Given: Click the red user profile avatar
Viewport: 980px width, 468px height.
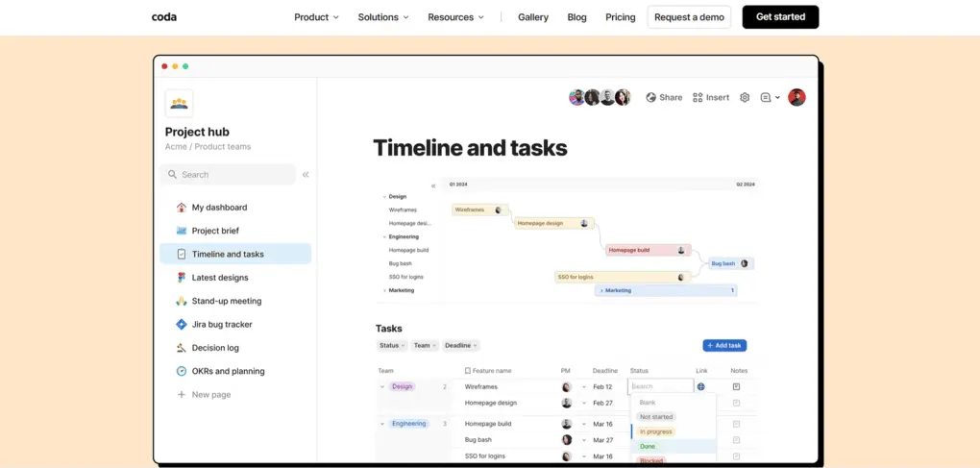Looking at the screenshot, I should click(x=796, y=97).
